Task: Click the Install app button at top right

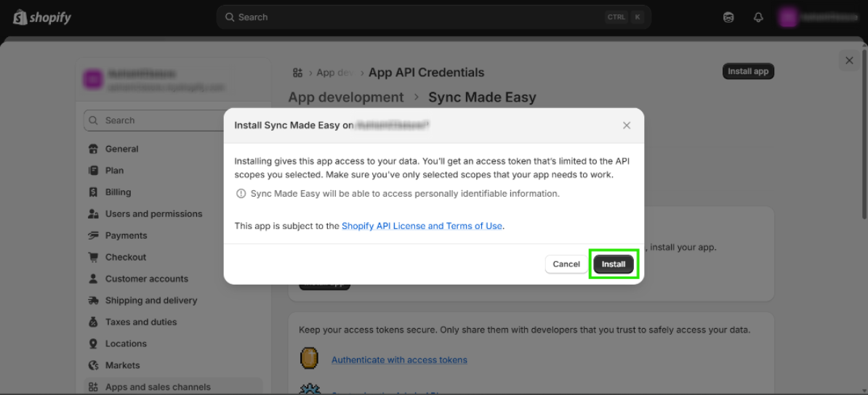Action: pos(748,71)
